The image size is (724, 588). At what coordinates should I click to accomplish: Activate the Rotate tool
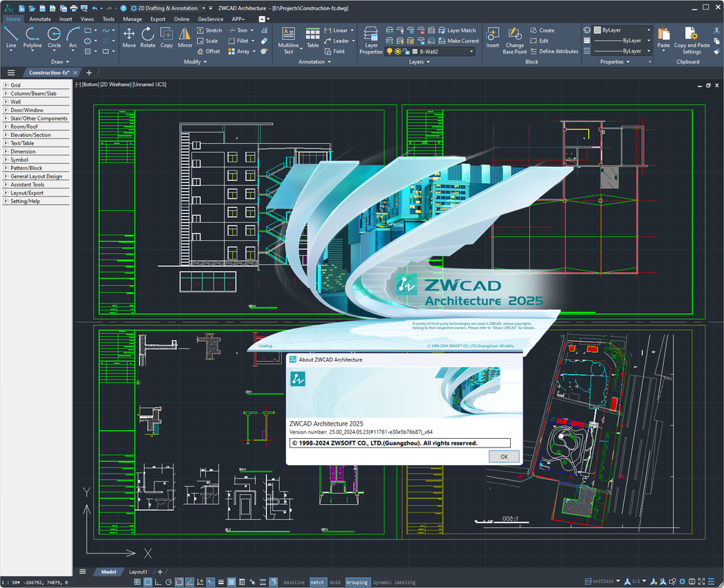click(x=148, y=37)
